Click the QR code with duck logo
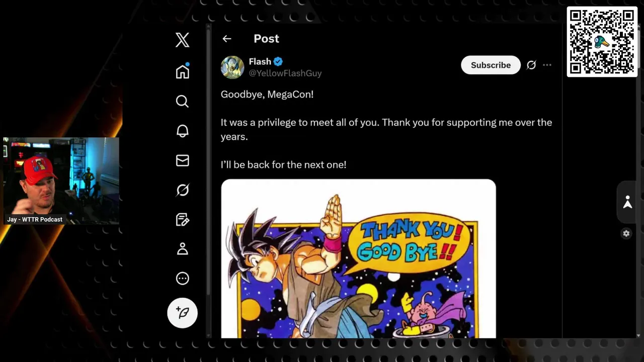The image size is (644, 362). [602, 42]
